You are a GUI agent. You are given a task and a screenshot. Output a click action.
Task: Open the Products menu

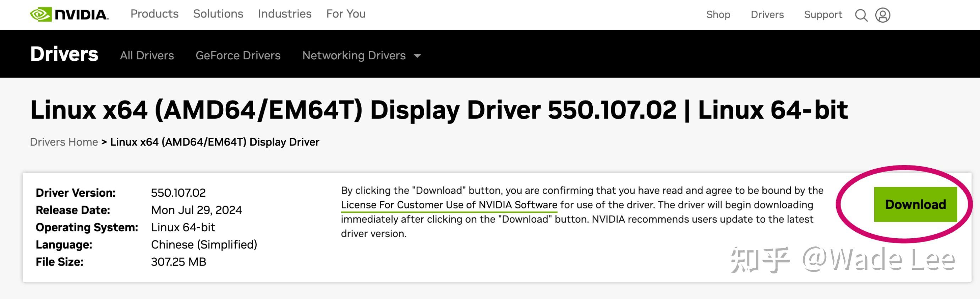[x=154, y=14]
